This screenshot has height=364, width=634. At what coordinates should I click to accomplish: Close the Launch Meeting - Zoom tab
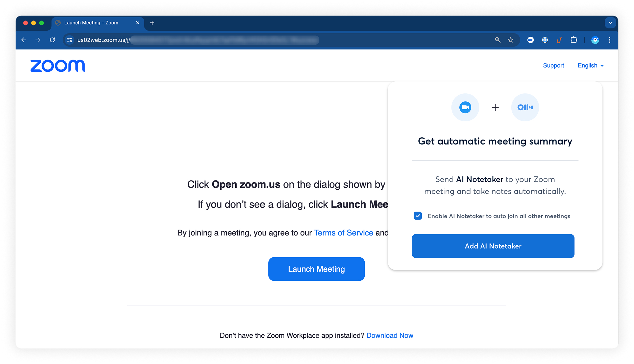(138, 23)
